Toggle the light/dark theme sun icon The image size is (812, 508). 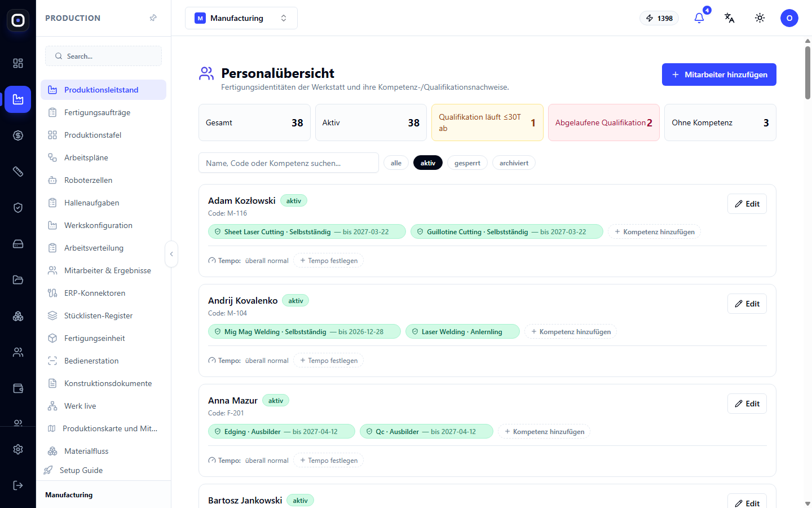(x=760, y=18)
